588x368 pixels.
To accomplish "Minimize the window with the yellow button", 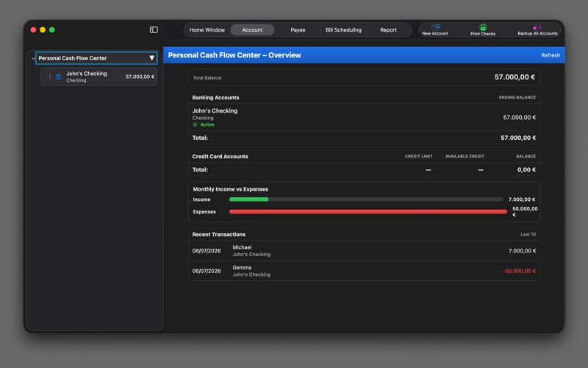I will [43, 29].
